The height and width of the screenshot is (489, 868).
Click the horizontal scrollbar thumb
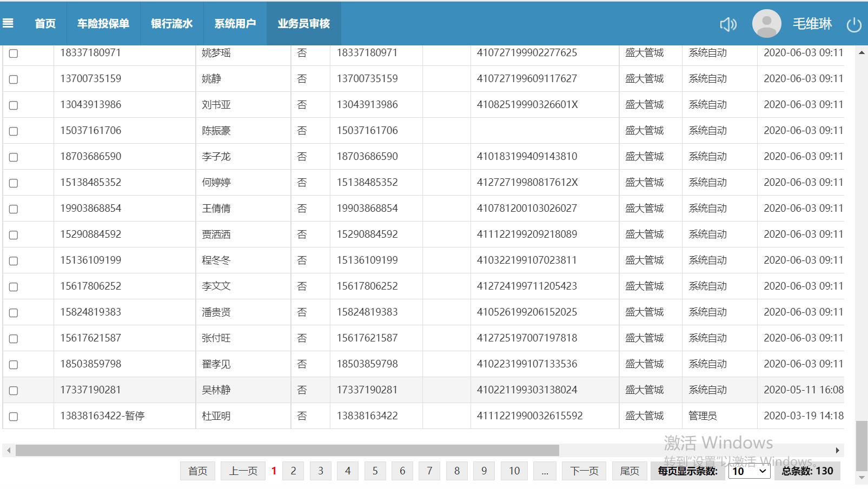point(287,451)
